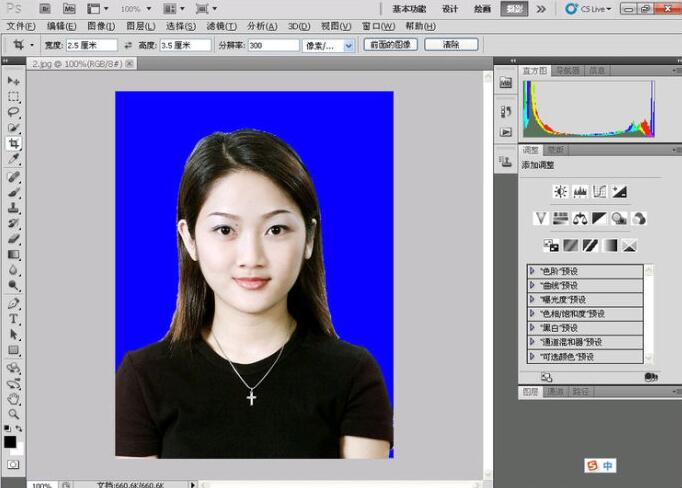
Task: Swap width and height values
Action: [x=126, y=45]
